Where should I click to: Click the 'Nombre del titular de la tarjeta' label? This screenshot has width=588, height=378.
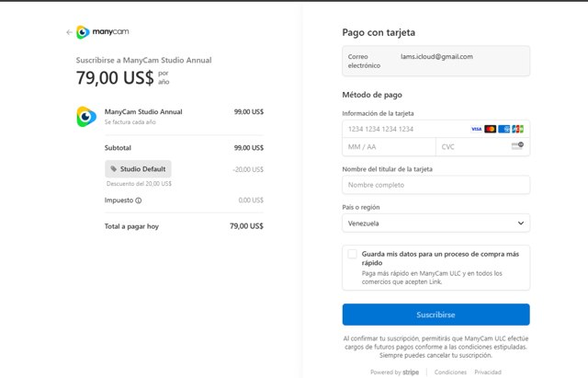387,169
